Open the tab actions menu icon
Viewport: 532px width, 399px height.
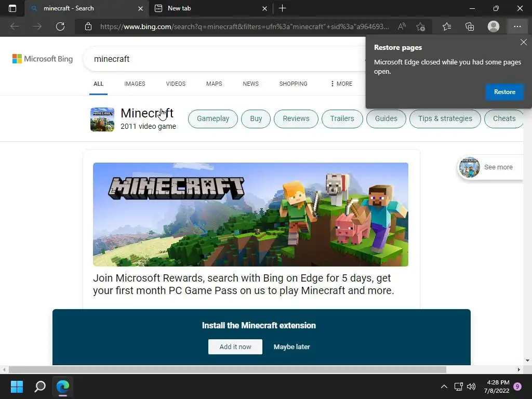pyautogui.click(x=12, y=8)
